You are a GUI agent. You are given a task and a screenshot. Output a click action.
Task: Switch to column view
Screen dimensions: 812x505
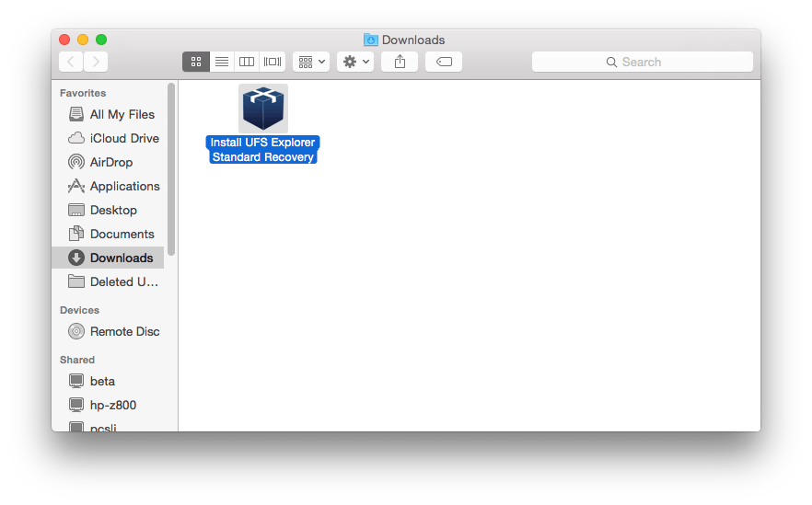point(247,62)
